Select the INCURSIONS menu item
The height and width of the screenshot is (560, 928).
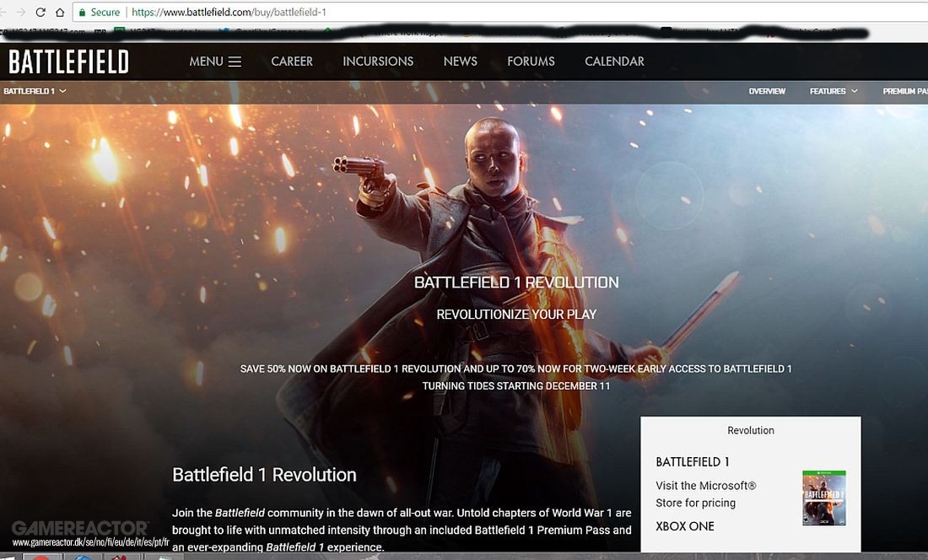[378, 61]
